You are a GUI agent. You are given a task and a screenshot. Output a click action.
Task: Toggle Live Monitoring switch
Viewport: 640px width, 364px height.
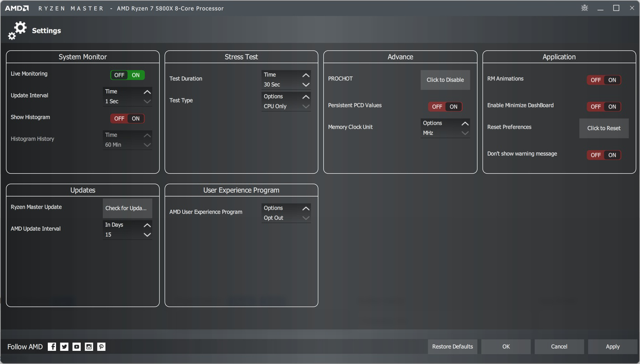pos(128,75)
